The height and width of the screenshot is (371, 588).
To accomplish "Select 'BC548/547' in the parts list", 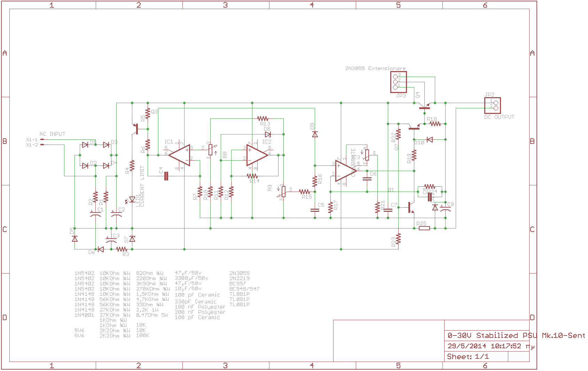I will pos(244,289).
